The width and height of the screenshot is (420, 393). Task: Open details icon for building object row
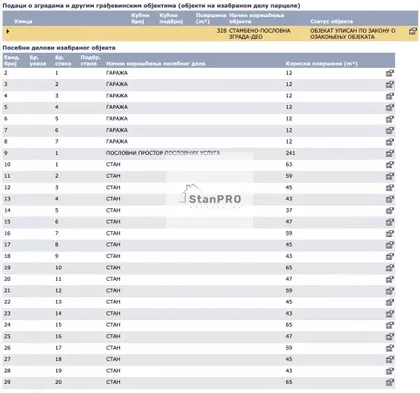tap(413, 31)
